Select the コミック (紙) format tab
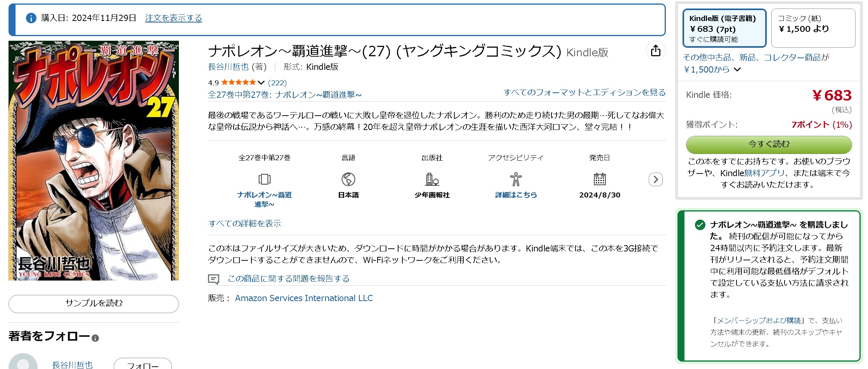Viewport: 868px width, 369px height. pos(813,28)
